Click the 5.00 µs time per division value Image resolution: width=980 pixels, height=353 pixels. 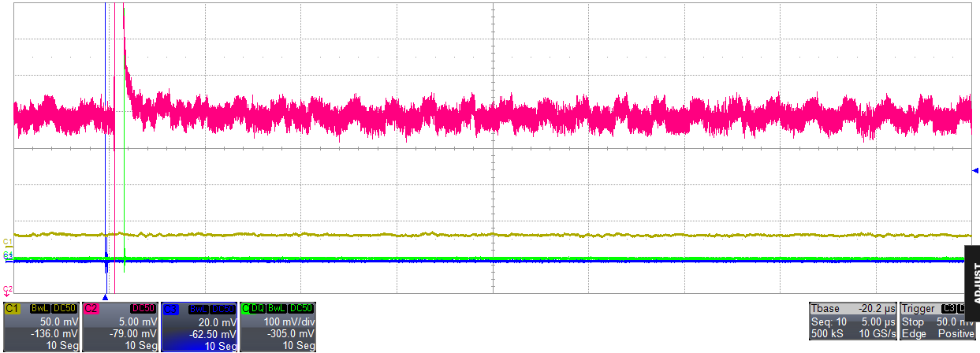point(878,321)
